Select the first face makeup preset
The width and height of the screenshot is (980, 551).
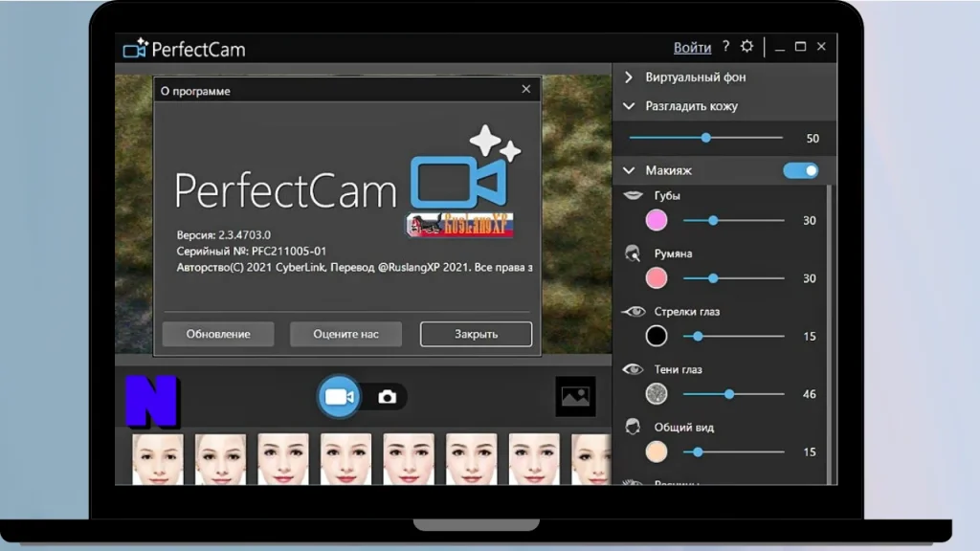click(158, 459)
